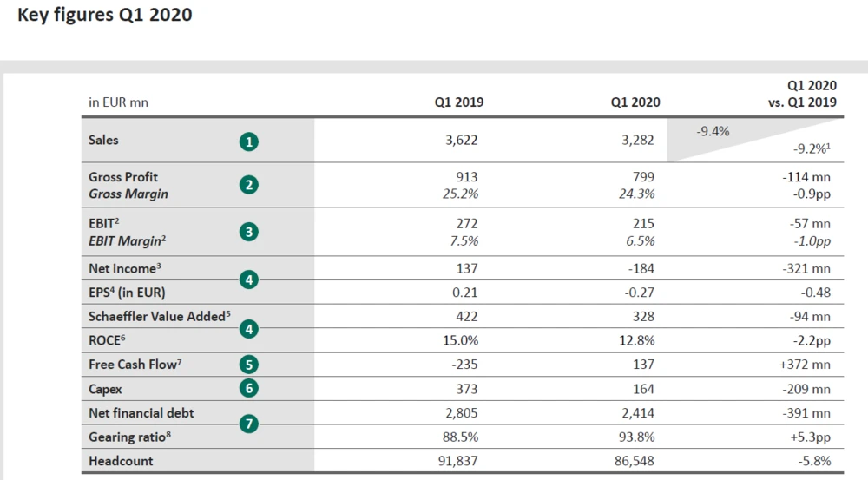868x480 pixels.
Task: Click the number 4 badge beside Net income
Action: coord(249,280)
